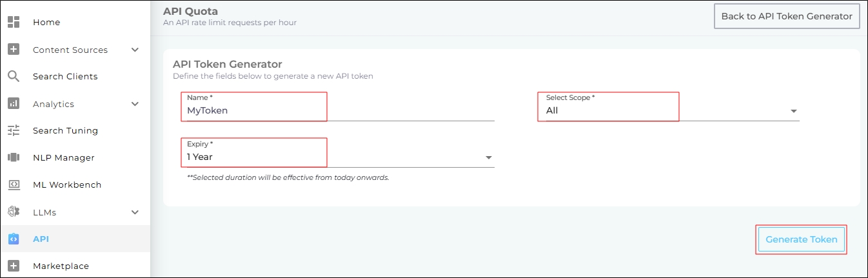This screenshot has height=278, width=868.
Task: Click the Analytics chart icon
Action: pos(14,104)
